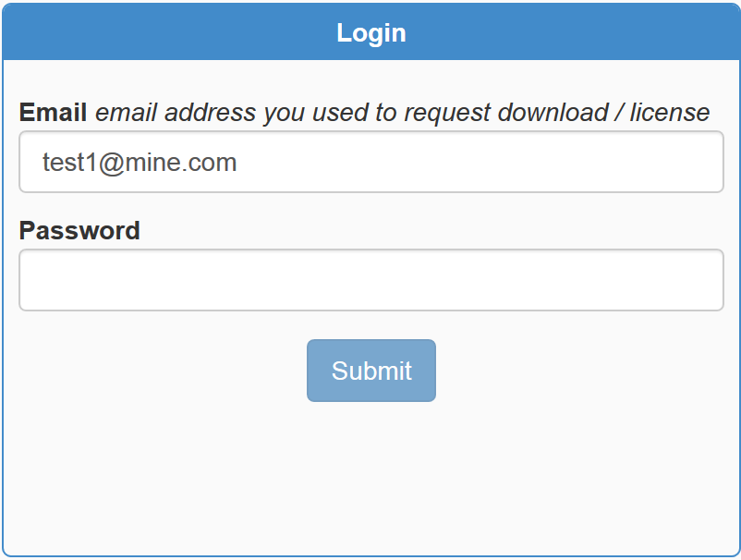Viewport: 741px width, 560px height.
Task: Click the bold Email label
Action: click(53, 113)
